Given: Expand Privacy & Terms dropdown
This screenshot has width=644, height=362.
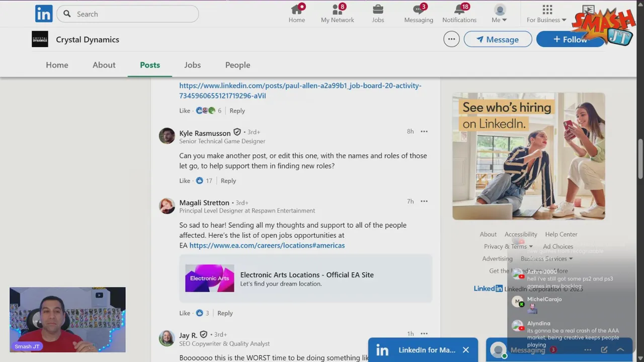Looking at the screenshot, I should (x=508, y=246).
